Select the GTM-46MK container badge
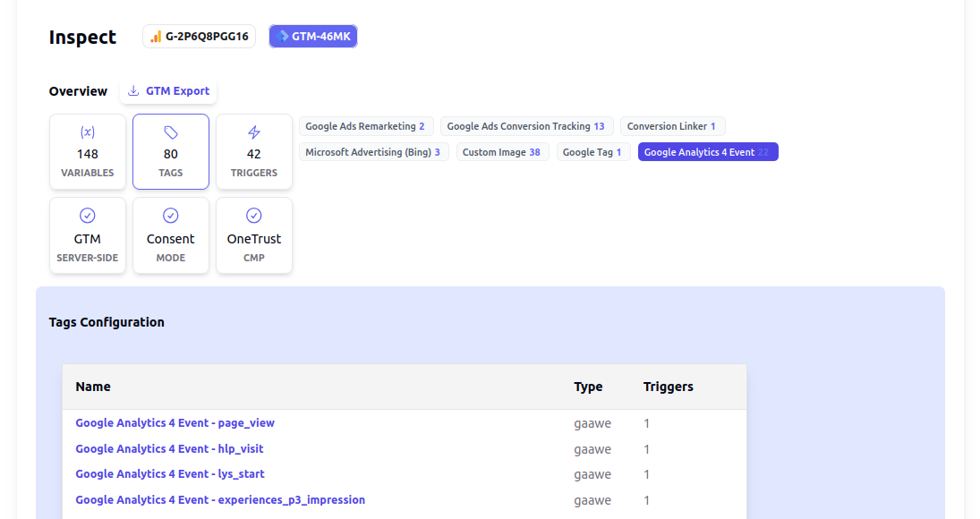980x519 pixels. pos(313,36)
